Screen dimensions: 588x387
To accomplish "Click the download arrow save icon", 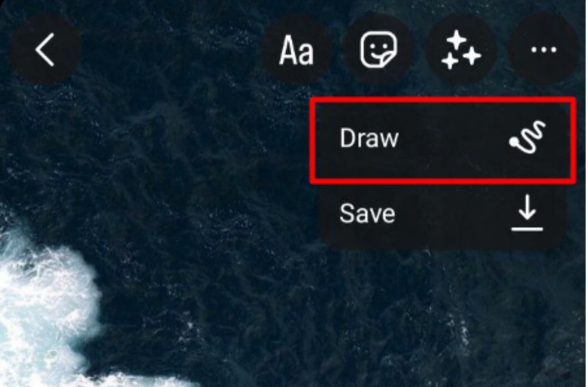I will (527, 213).
